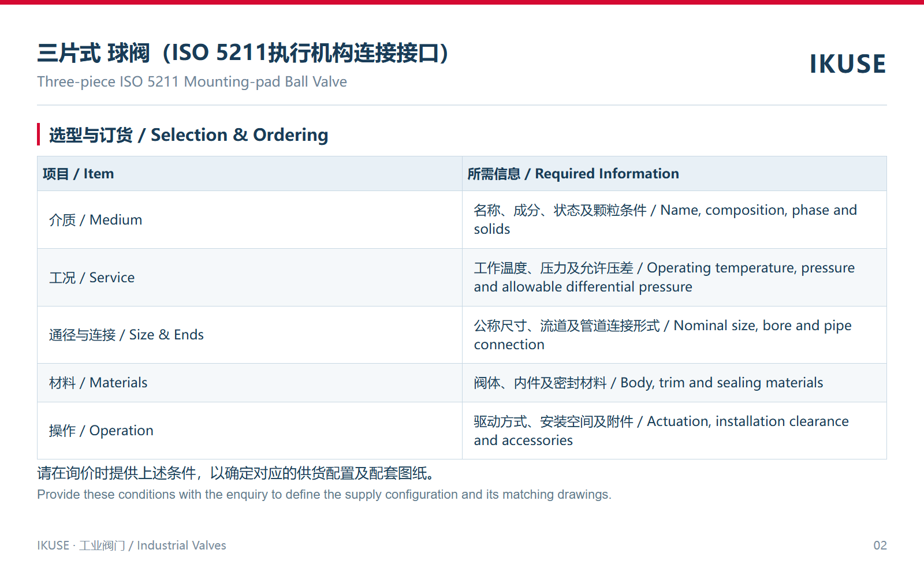Click the Name, composition, phase and solids cell
This screenshot has height=568, width=924.
click(675, 220)
